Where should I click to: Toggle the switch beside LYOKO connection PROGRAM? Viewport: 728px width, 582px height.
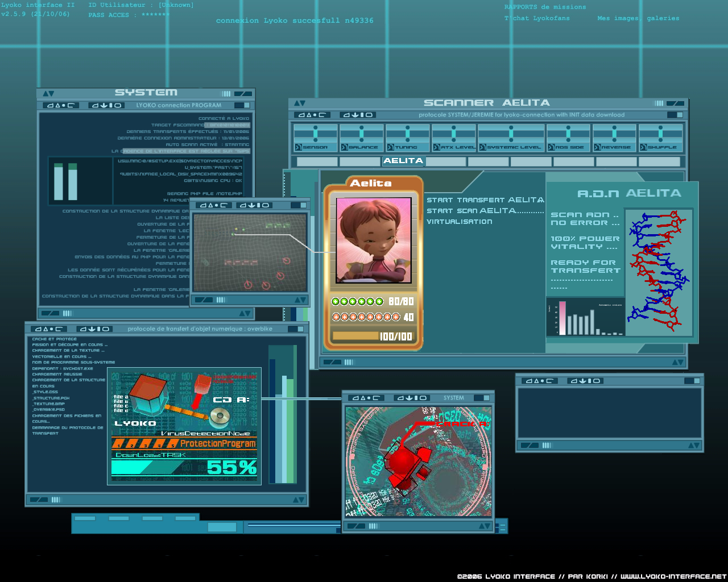click(242, 105)
